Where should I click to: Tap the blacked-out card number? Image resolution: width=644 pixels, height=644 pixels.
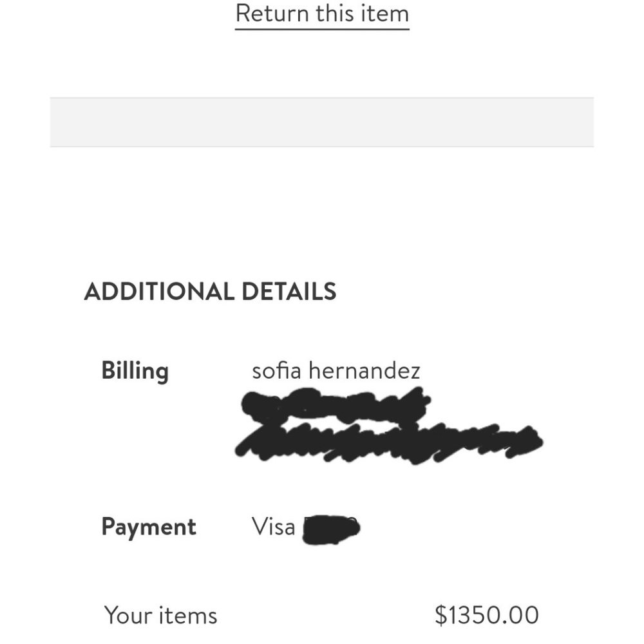[331, 529]
